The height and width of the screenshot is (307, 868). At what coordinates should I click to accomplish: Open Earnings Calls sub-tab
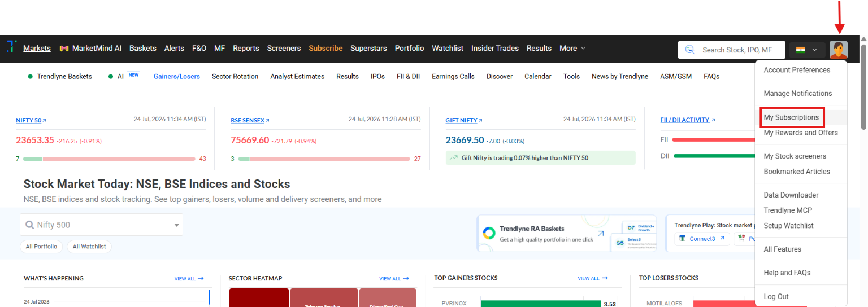[x=453, y=76]
